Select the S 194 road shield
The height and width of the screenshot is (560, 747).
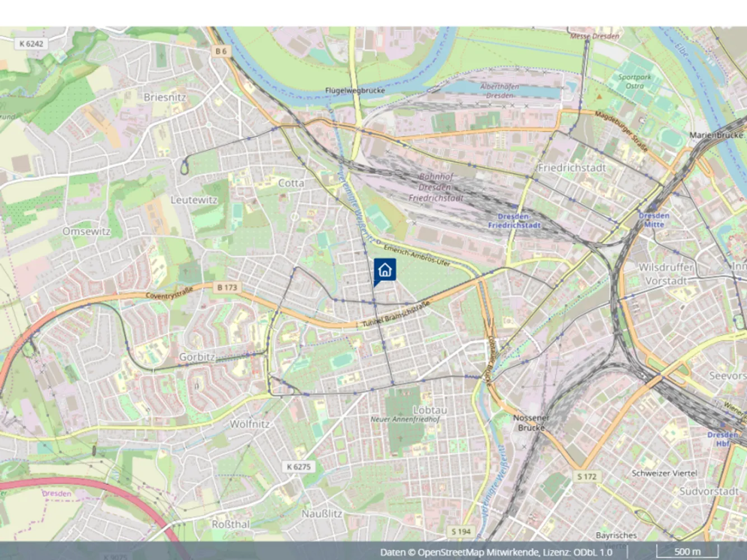tap(461, 531)
